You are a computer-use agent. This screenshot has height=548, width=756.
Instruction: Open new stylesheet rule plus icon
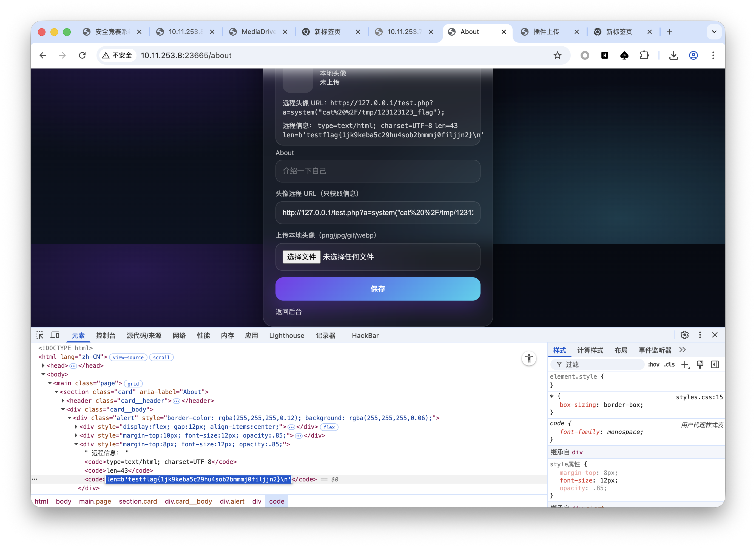[x=685, y=364]
